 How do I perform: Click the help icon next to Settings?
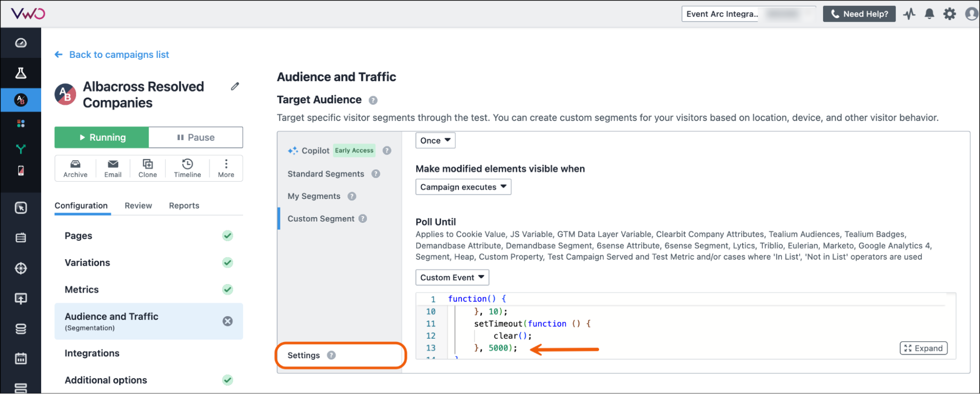(331, 355)
